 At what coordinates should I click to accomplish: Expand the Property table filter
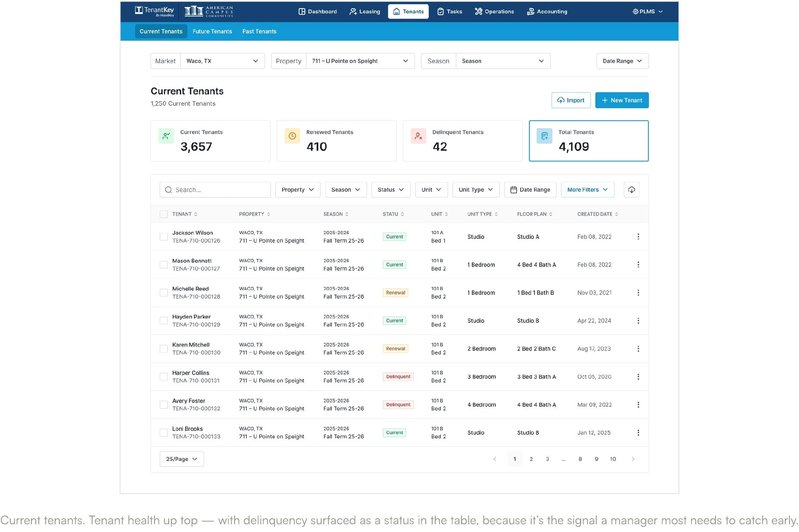click(x=298, y=190)
